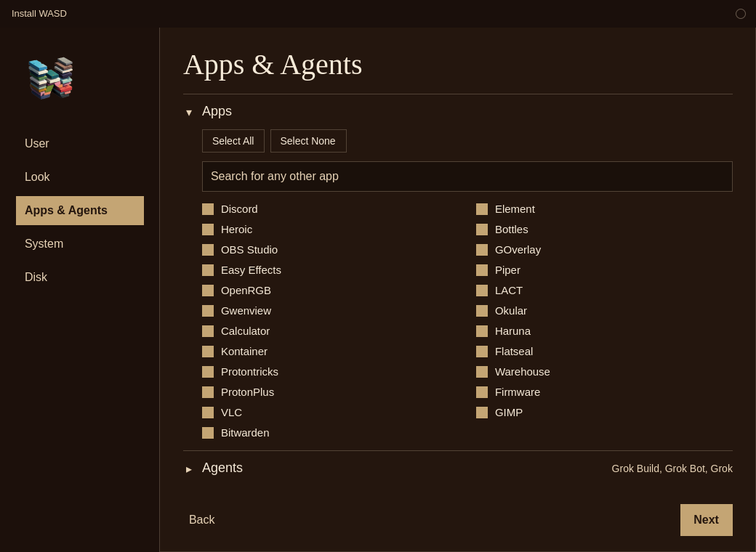Screen dimensions: 756x552
Task: Toggle the Kontainer checkbox
Action: click(208, 352)
